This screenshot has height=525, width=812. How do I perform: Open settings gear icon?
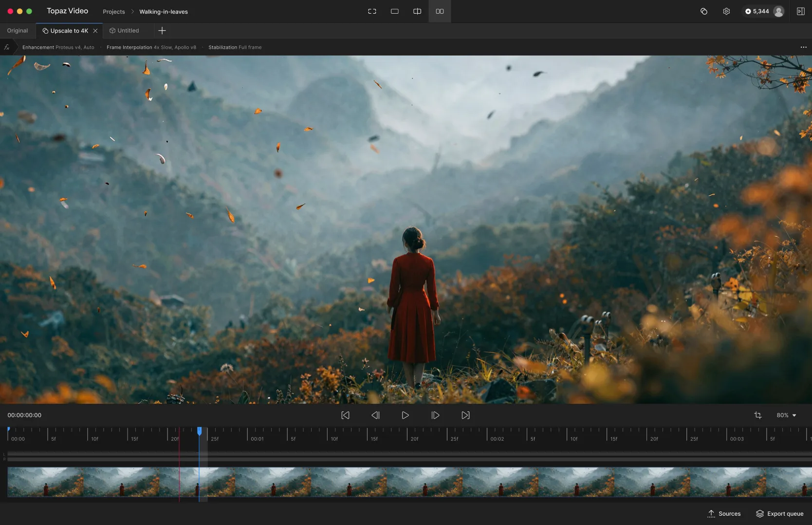726,11
